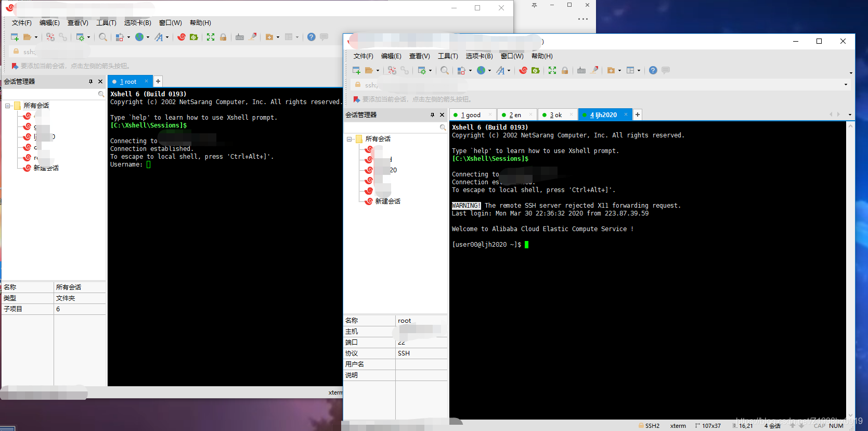
Task: Click red bookmark add-session icon in front window
Action: [356, 99]
